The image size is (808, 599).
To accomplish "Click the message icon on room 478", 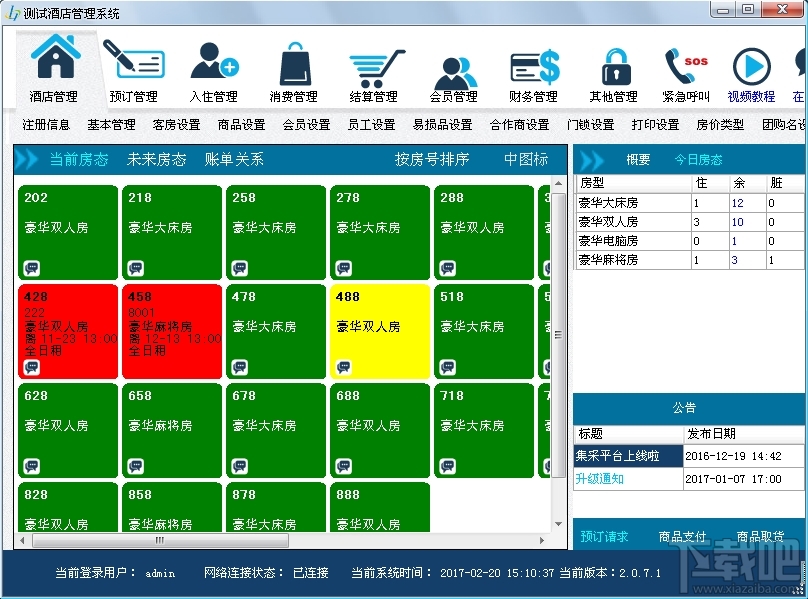I will point(240,367).
